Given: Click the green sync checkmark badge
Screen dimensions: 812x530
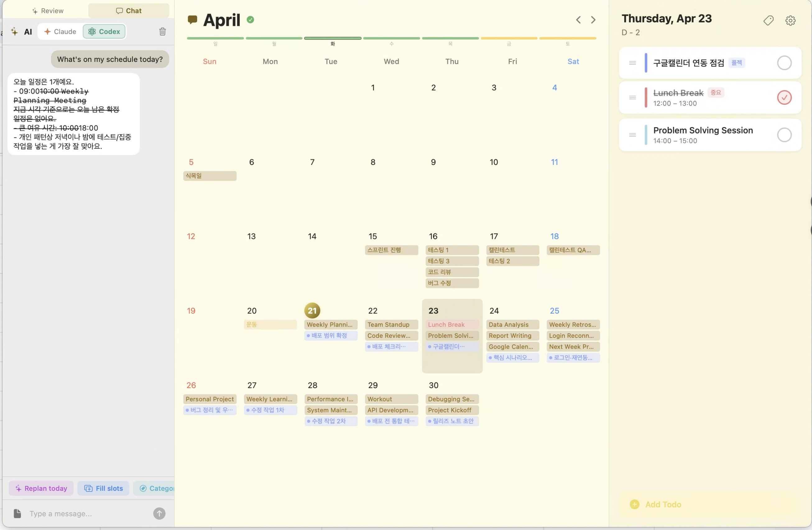Looking at the screenshot, I should tap(251, 20).
